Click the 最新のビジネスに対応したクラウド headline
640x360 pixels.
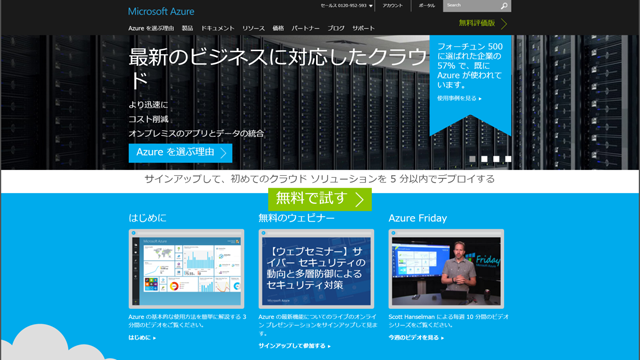click(x=278, y=68)
